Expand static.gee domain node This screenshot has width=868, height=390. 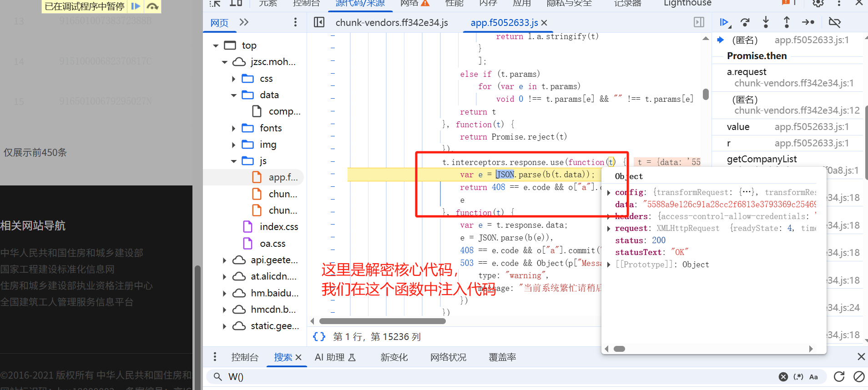point(225,326)
